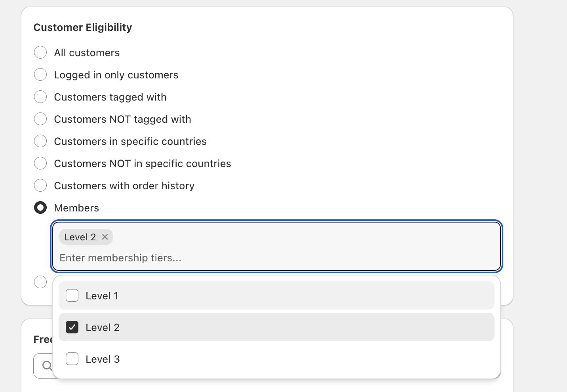The width and height of the screenshot is (567, 392).
Task: Uncheck the Level 2 checkbox
Action: [72, 327]
